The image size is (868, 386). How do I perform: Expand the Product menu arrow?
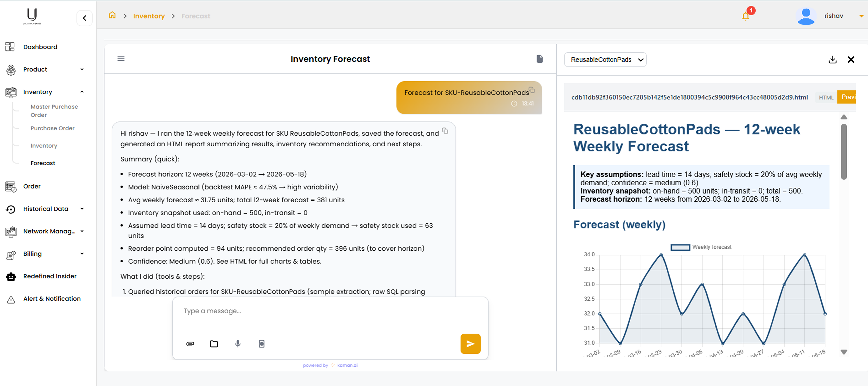(82, 69)
